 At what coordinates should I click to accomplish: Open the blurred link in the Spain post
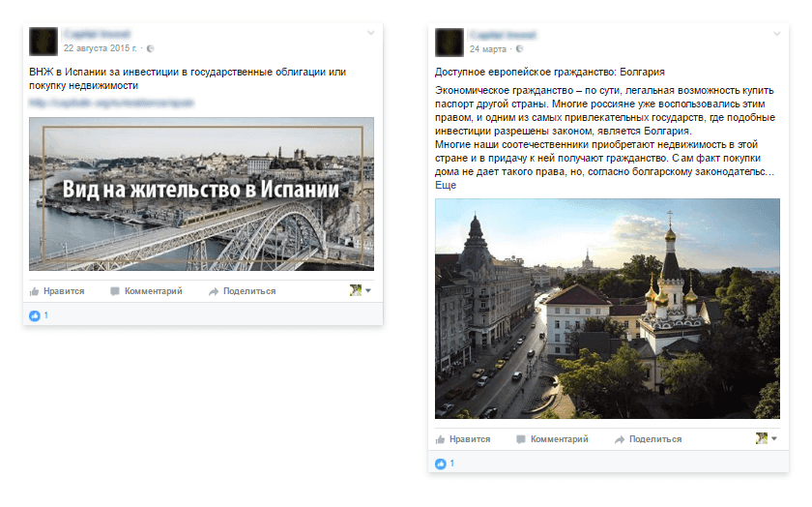click(111, 103)
